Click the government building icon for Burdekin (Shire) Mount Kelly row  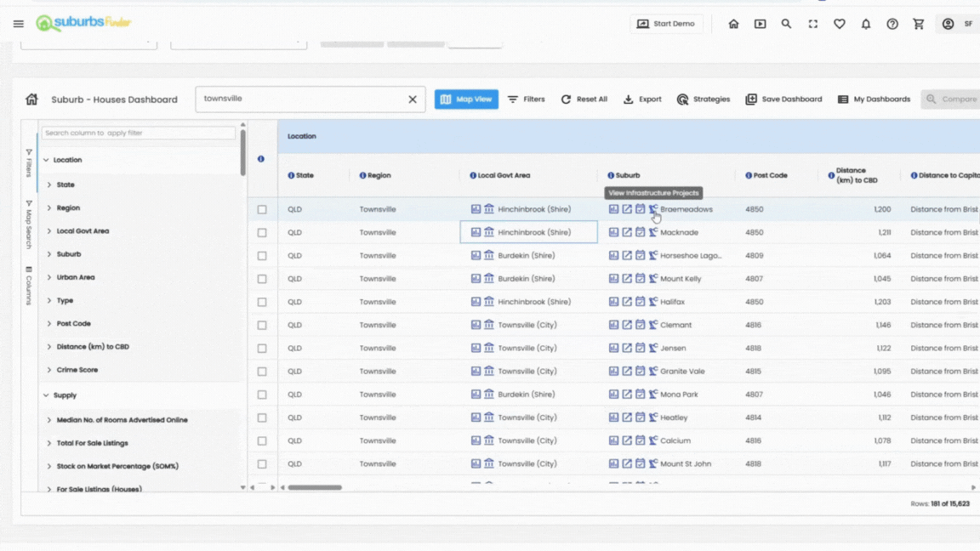[489, 279]
